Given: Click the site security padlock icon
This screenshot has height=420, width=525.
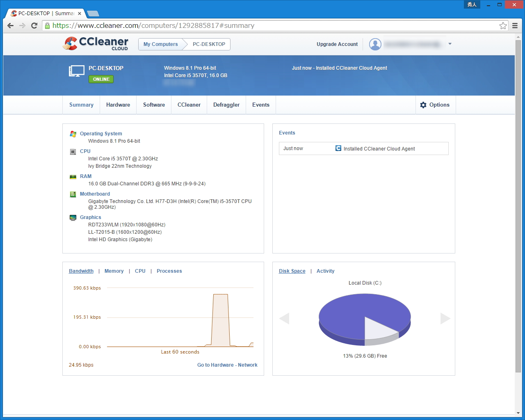Looking at the screenshot, I should pyautogui.click(x=47, y=25).
